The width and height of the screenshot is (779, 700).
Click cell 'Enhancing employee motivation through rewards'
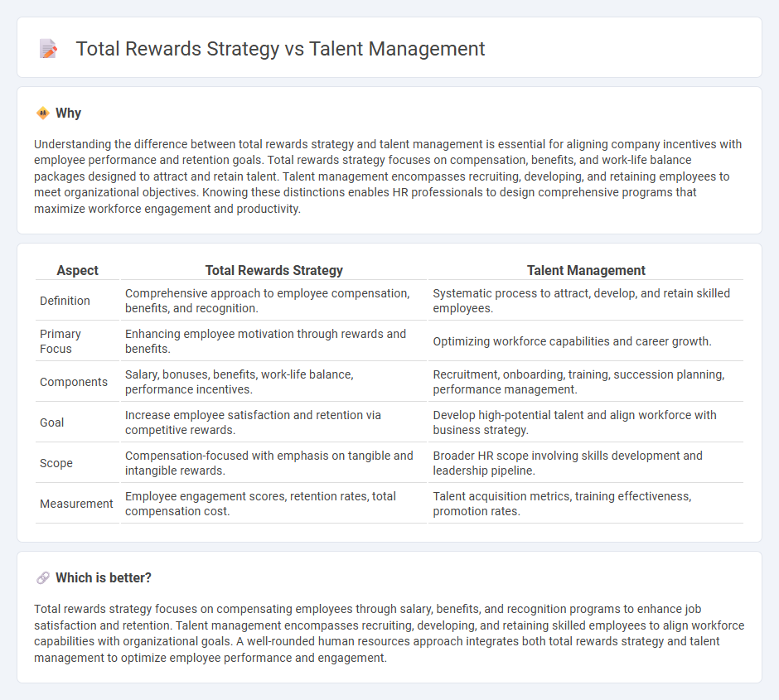coord(273,341)
